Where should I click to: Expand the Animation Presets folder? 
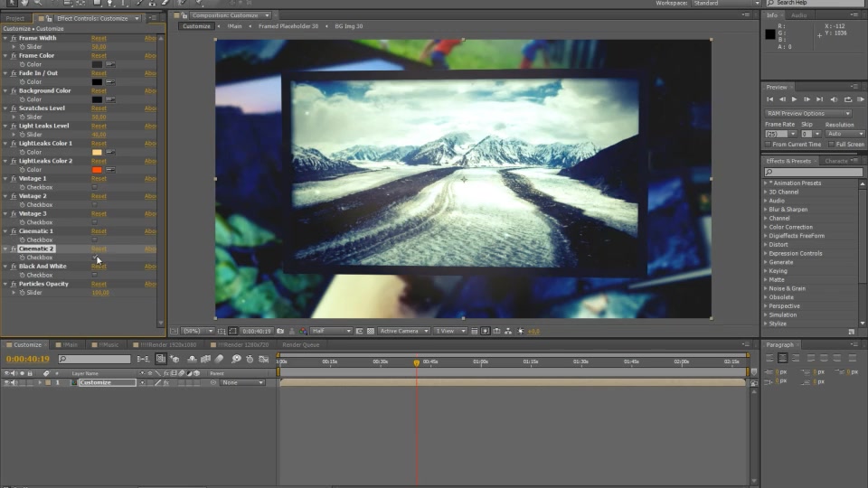coord(766,183)
